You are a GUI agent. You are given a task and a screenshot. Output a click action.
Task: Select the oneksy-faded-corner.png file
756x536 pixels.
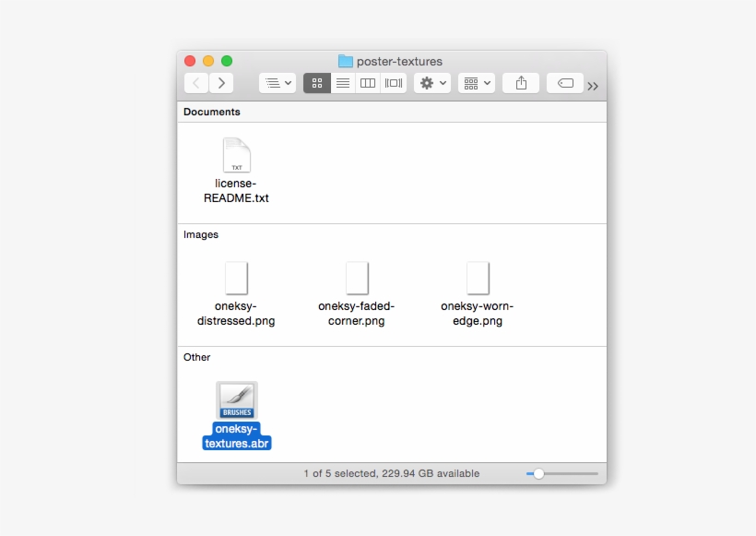click(357, 279)
